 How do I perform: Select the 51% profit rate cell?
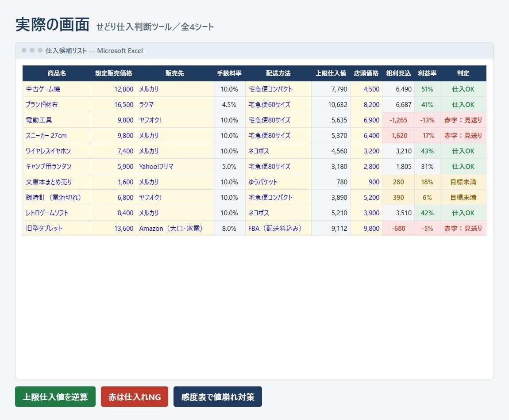(x=427, y=89)
